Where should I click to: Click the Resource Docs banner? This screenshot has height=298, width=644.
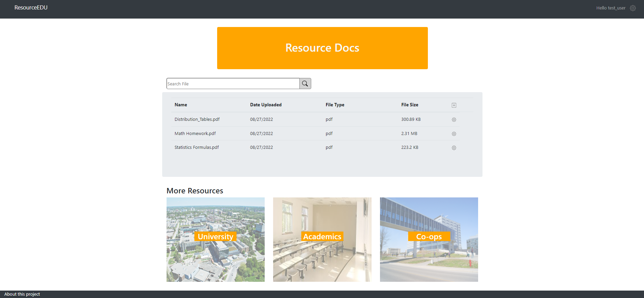[x=322, y=48]
